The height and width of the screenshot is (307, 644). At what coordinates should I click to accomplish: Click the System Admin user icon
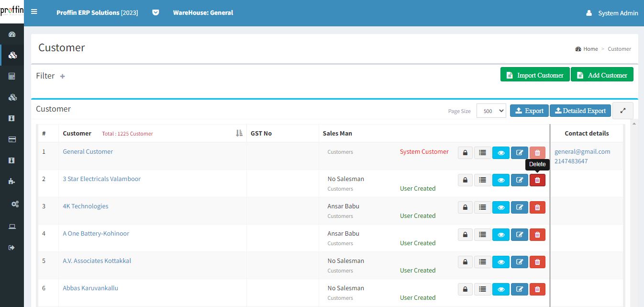[x=589, y=13]
